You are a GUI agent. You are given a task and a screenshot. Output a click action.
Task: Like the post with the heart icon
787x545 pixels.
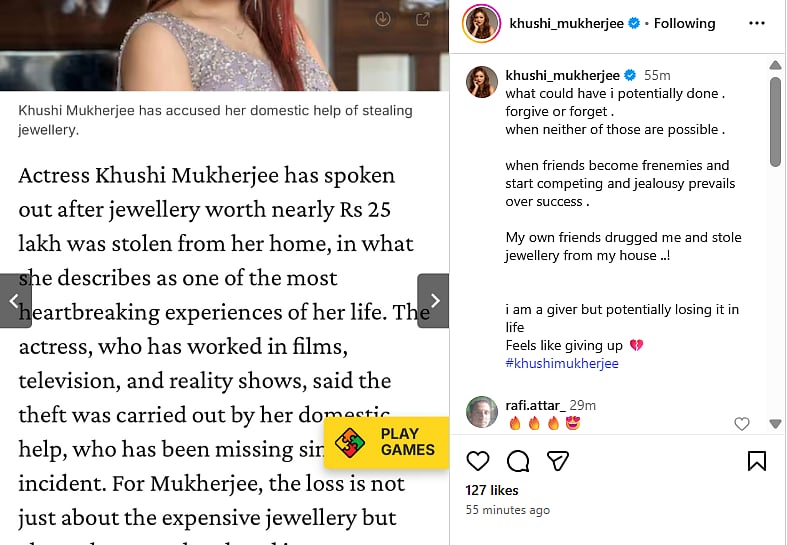click(x=478, y=461)
